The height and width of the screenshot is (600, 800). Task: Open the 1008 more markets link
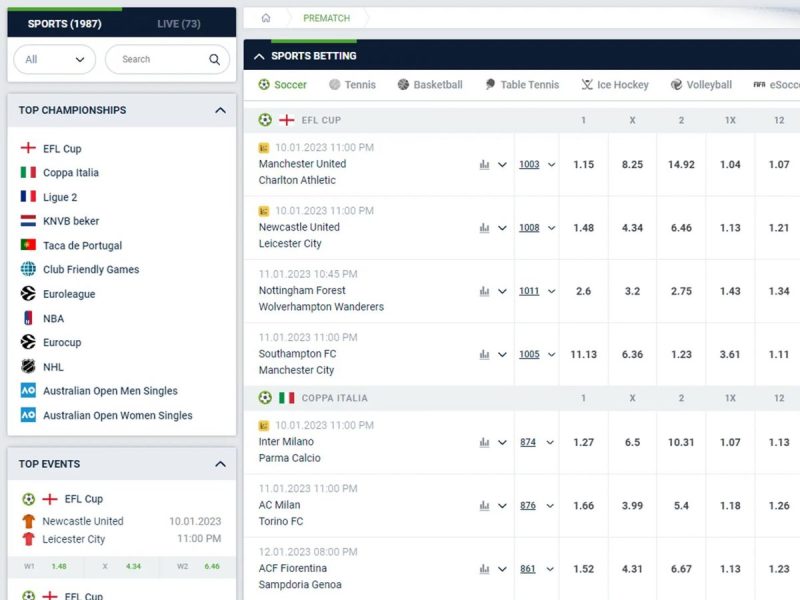pyautogui.click(x=529, y=228)
